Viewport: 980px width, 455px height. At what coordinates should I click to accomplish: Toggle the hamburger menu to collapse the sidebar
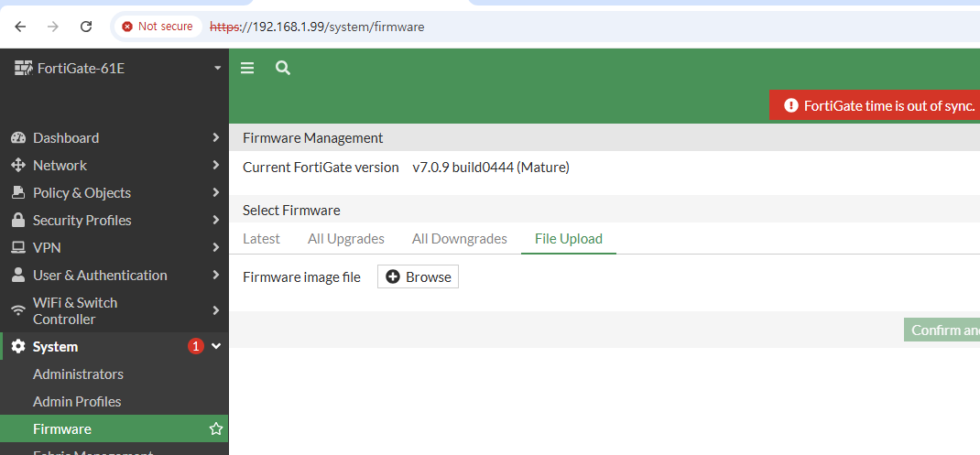coord(247,68)
